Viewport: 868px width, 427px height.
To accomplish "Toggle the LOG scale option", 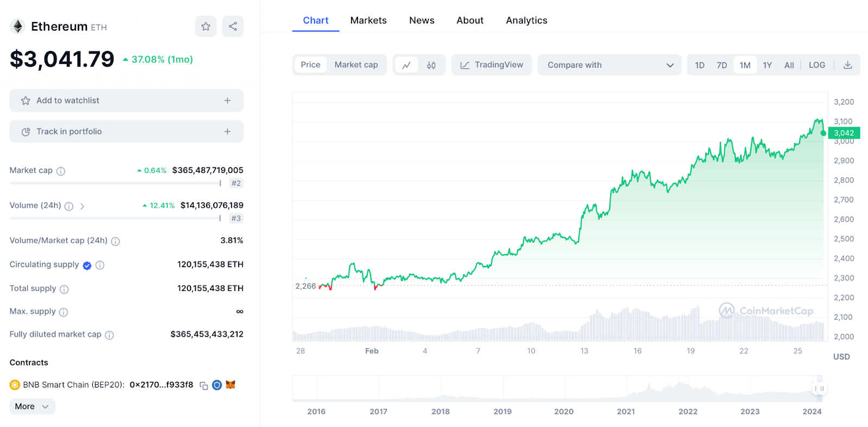I will [x=817, y=65].
